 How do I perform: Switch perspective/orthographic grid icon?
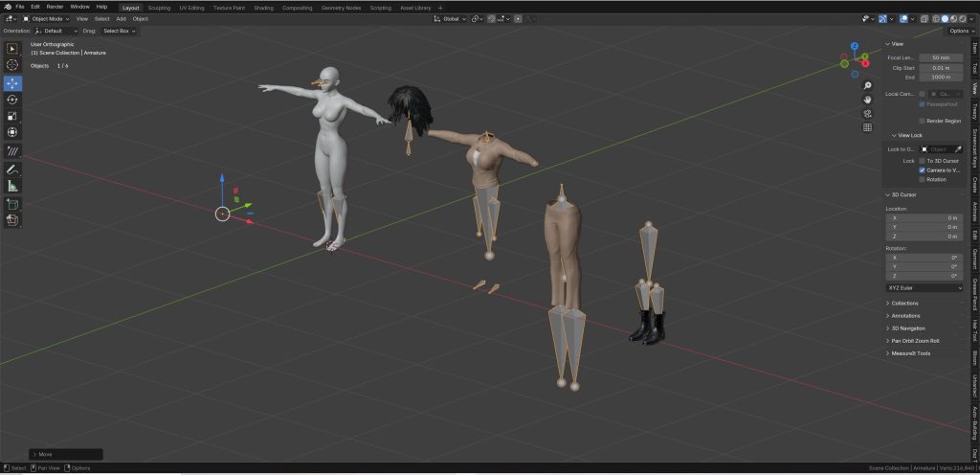[x=867, y=127]
